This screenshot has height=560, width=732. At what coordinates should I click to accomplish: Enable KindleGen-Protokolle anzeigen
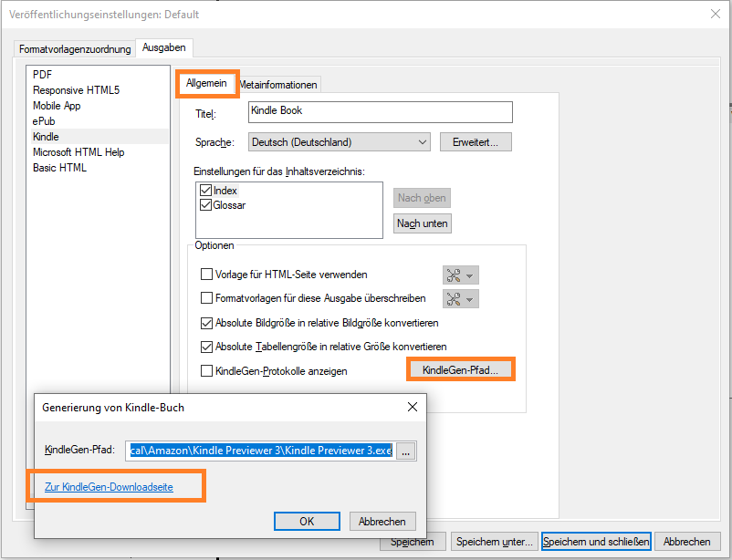206,371
